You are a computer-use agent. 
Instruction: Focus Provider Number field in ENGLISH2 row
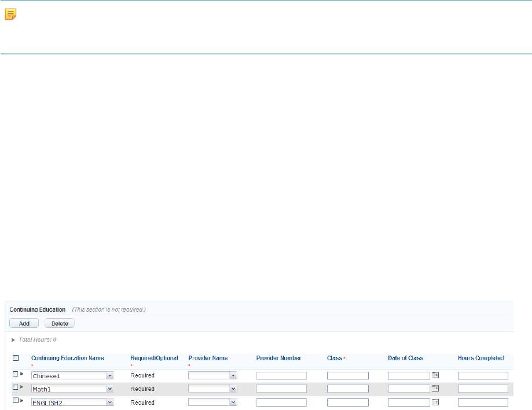coord(281,402)
